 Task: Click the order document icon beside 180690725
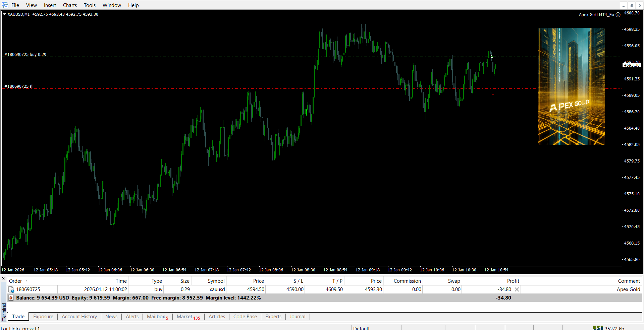coord(11,289)
